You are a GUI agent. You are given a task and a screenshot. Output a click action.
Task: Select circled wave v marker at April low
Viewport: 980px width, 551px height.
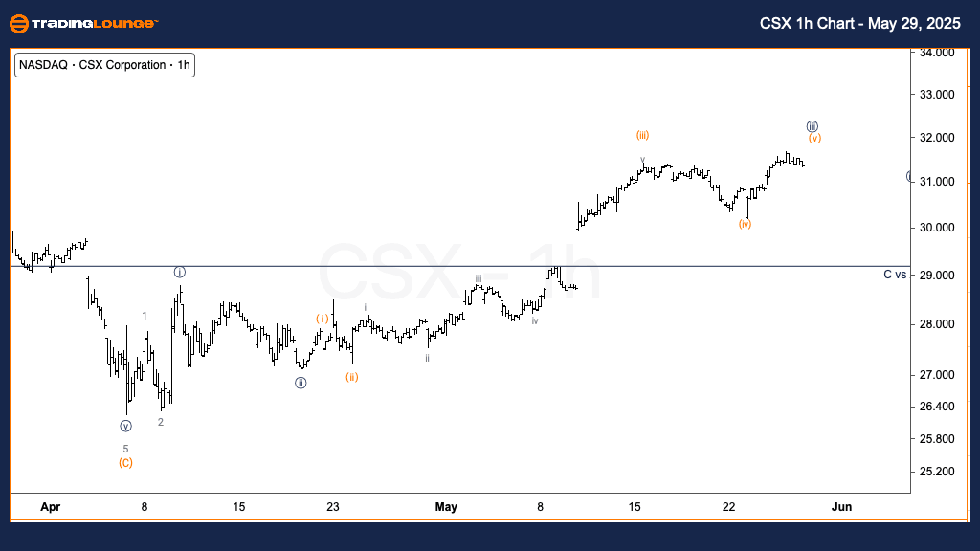pos(125,427)
